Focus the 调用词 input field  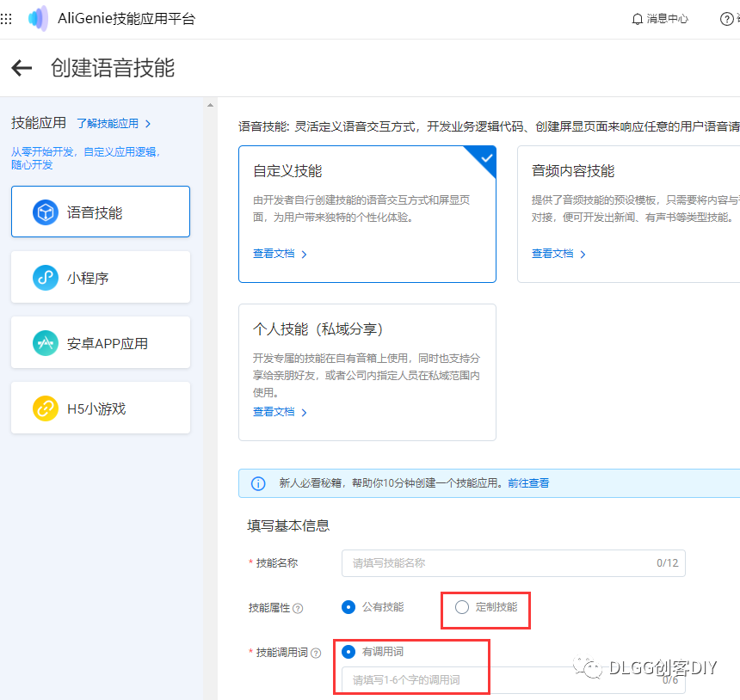click(514, 680)
